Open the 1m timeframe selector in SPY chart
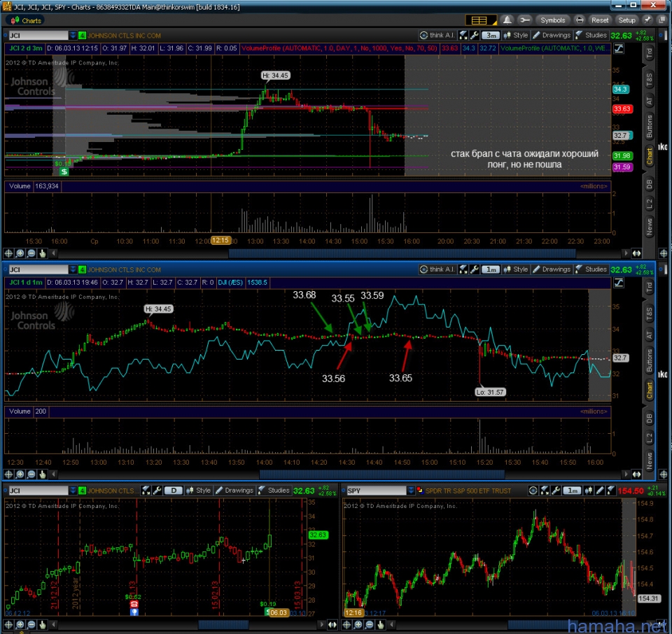Viewport: 672px width, 634px height. pos(572,491)
